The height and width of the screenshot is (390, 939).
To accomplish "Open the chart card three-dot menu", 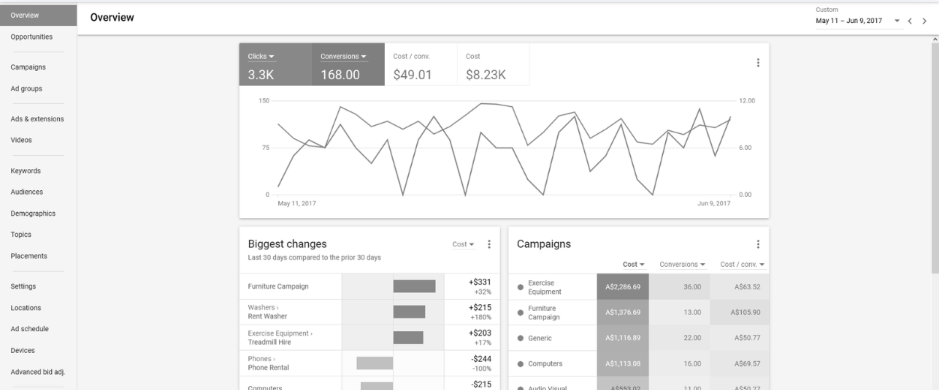I will click(758, 63).
